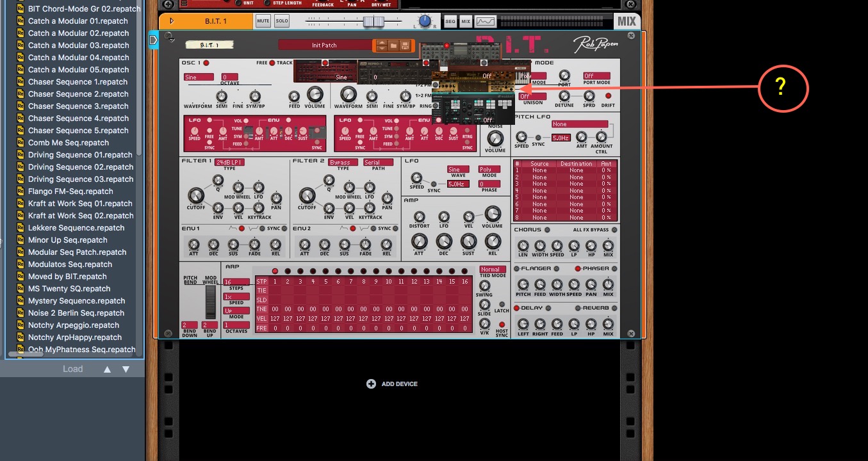Click the MIX button beside SEQ

pos(466,21)
